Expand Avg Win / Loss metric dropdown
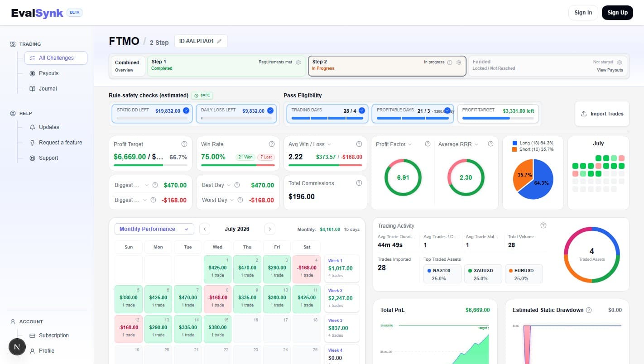Image resolution: width=644 pixels, height=364 pixels. pyautogui.click(x=329, y=144)
